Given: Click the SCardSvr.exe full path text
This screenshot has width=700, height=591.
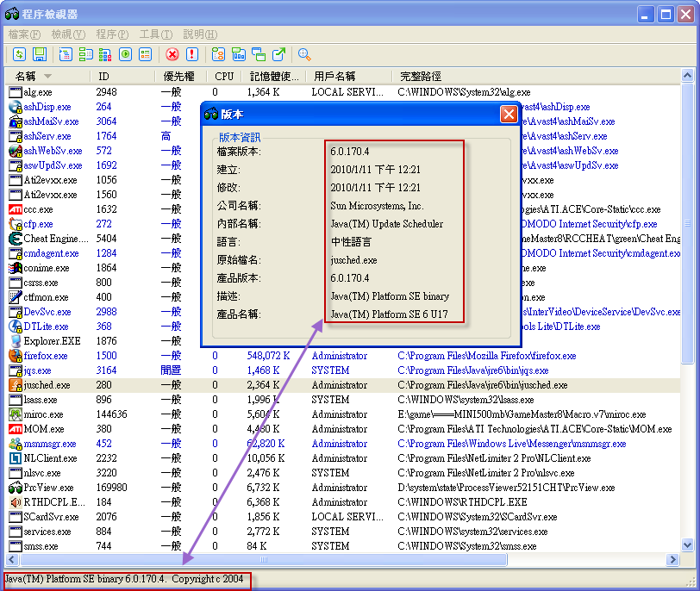Looking at the screenshot, I should pos(478,517).
